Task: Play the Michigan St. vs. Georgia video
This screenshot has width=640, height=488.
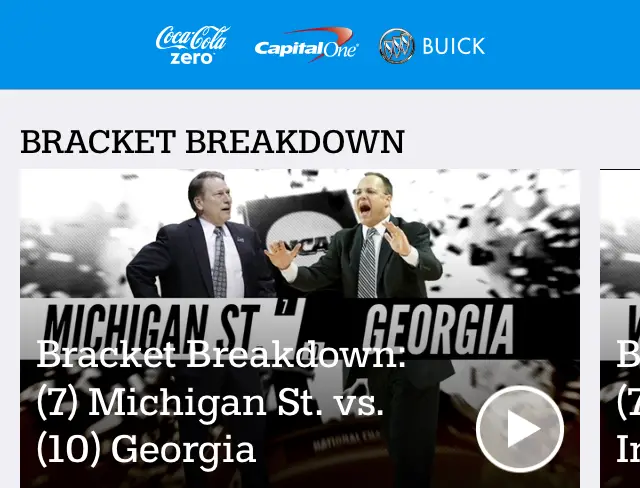Action: [x=520, y=429]
